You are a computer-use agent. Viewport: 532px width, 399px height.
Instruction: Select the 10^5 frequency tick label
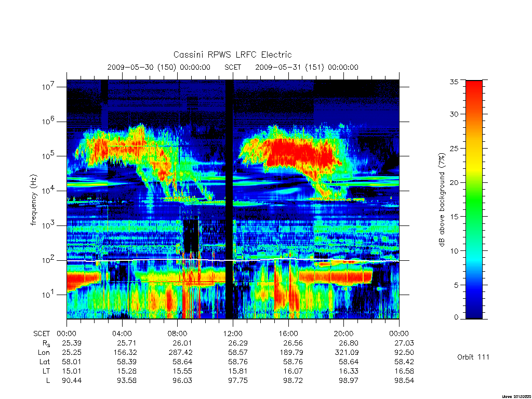coord(49,155)
